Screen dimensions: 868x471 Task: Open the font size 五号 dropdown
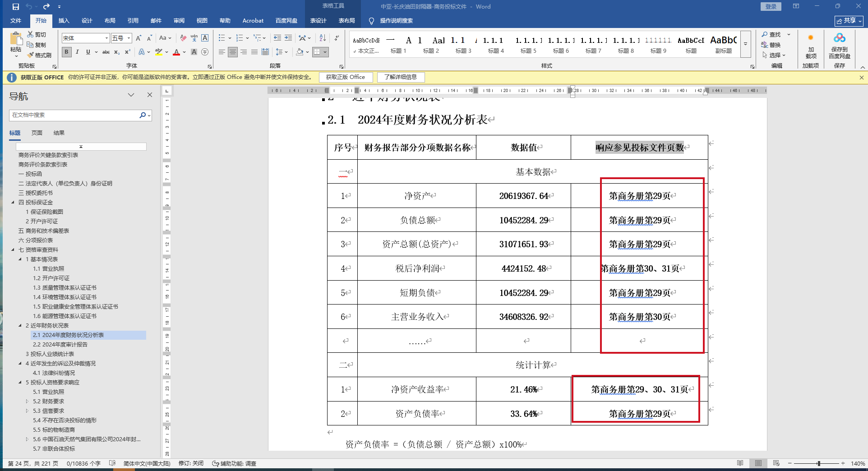[129, 38]
